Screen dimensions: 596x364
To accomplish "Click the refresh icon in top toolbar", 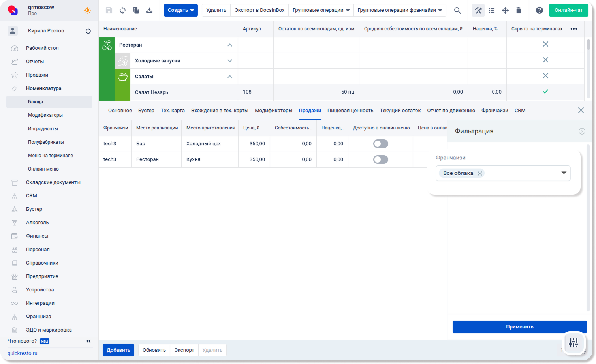I will coord(122,10).
